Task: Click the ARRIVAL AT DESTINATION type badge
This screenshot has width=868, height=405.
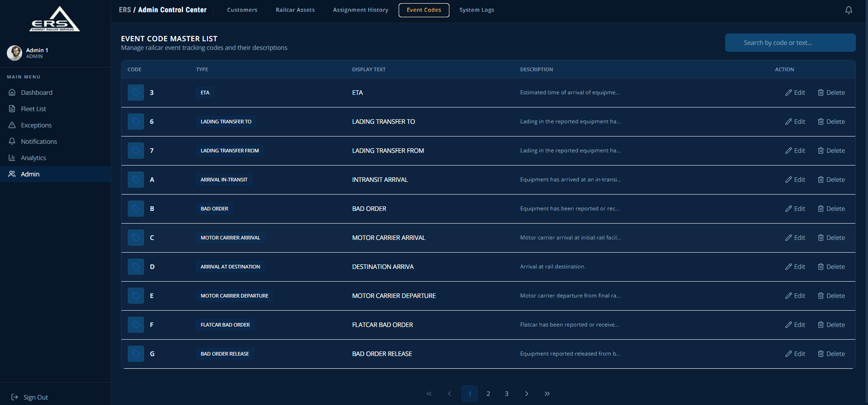Action: coord(230,267)
